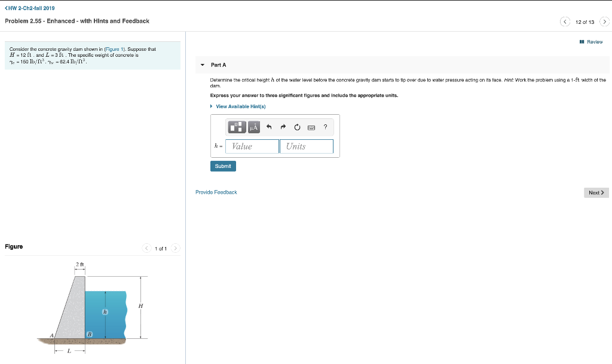Collapse the Part A section
The width and height of the screenshot is (612, 364).
(x=202, y=65)
